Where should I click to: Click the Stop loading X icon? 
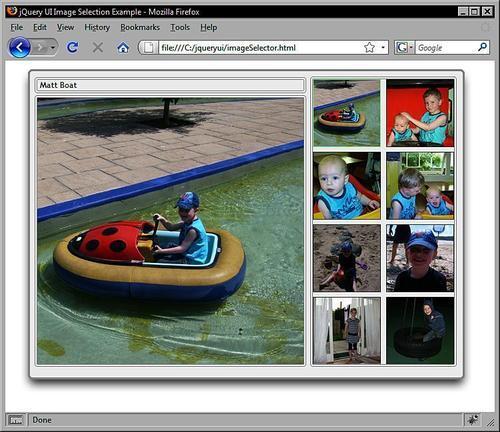pyautogui.click(x=98, y=47)
